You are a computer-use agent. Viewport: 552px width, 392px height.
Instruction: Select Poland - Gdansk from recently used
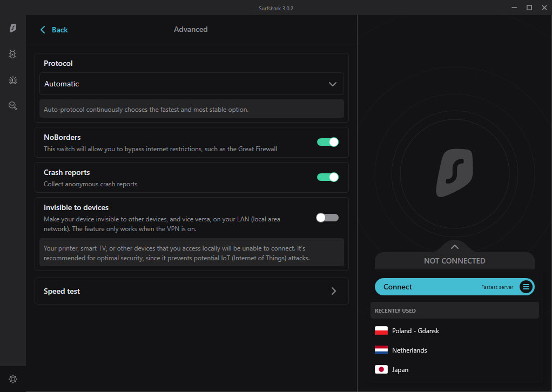point(455,331)
